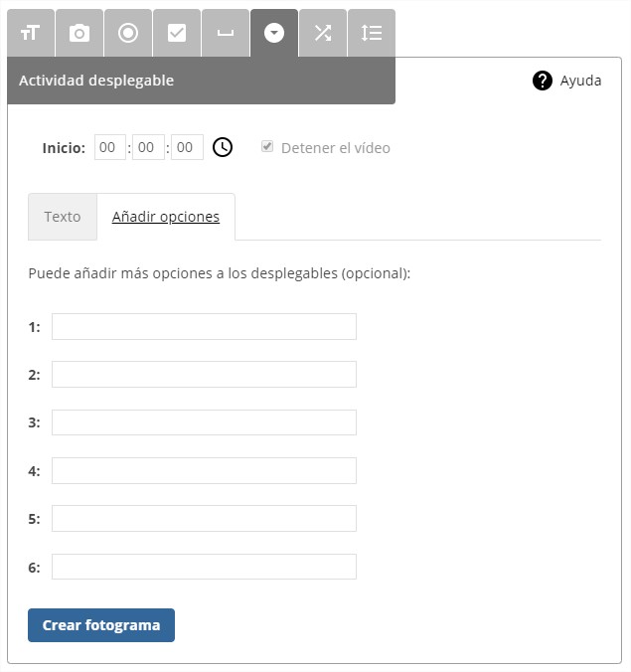Click the Ayuda help link
The width and height of the screenshot is (631, 672).
click(x=580, y=81)
